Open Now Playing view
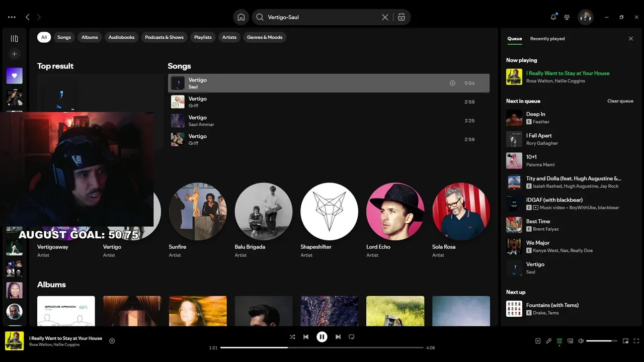 (x=538, y=341)
